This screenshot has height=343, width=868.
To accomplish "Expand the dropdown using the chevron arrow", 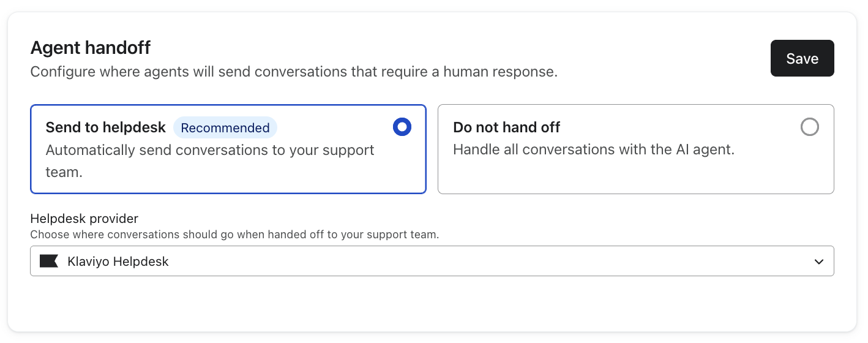I will click(x=819, y=262).
